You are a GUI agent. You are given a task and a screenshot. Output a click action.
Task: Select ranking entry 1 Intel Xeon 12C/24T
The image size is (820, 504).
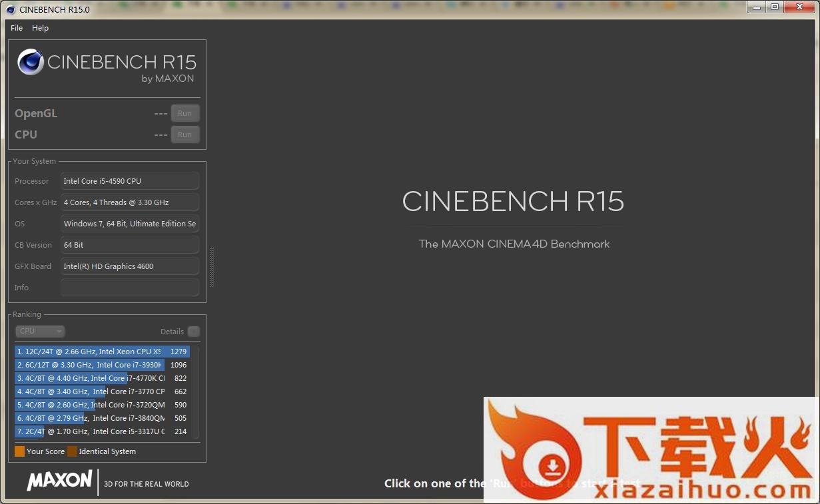point(103,352)
